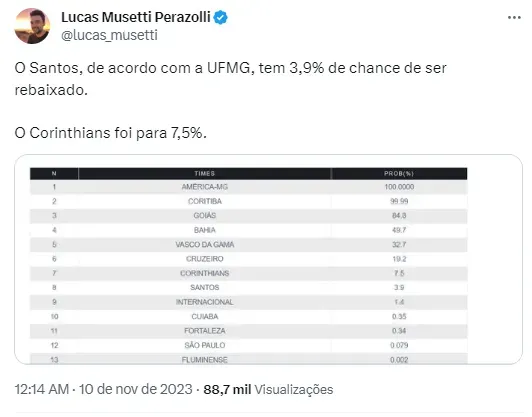This screenshot has height=417, width=532.
Task: Click the date 10 de nov de 2023
Action: 136,389
